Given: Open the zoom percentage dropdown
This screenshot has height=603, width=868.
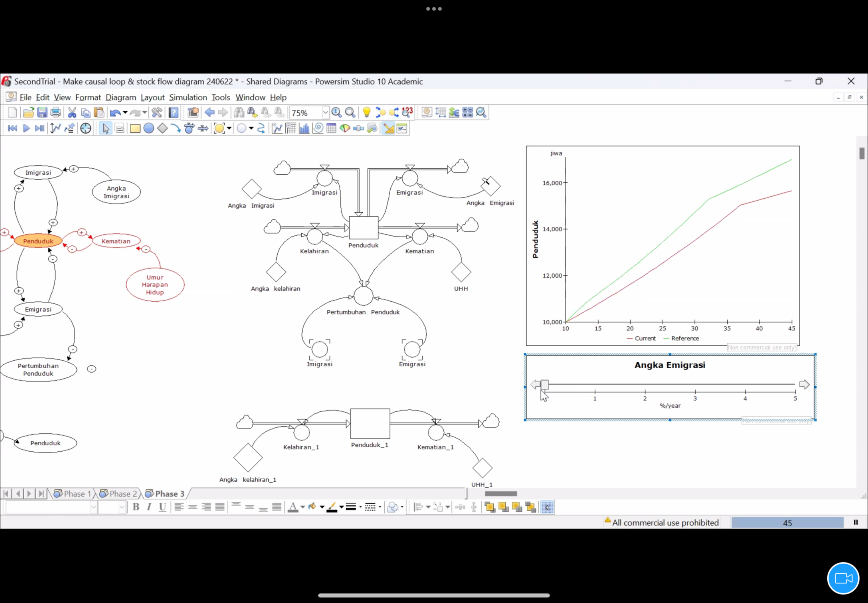Looking at the screenshot, I should (x=325, y=113).
